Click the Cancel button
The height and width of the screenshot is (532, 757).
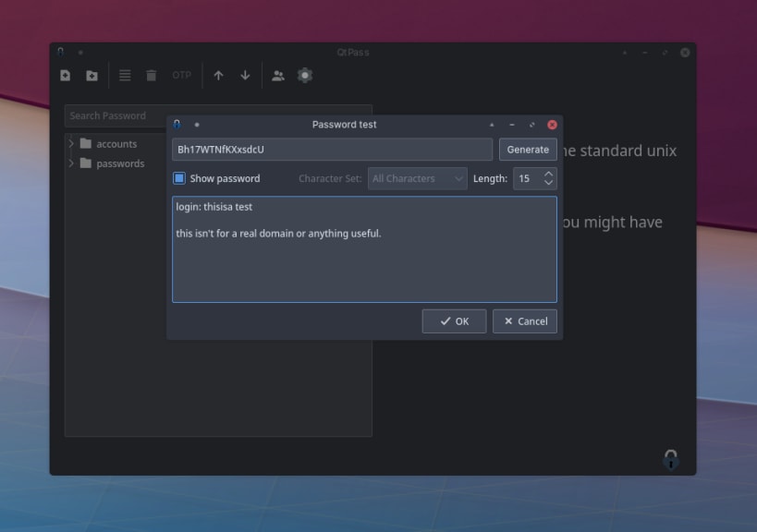tap(524, 321)
